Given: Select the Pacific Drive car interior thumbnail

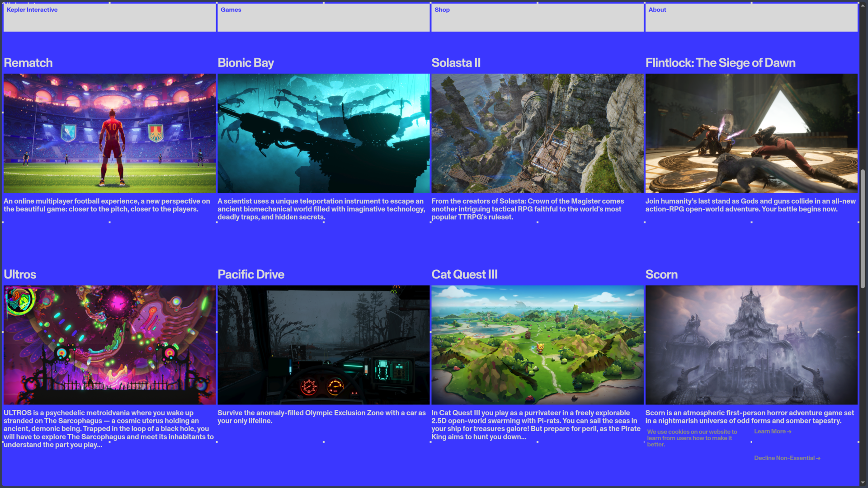Looking at the screenshot, I should point(323,345).
